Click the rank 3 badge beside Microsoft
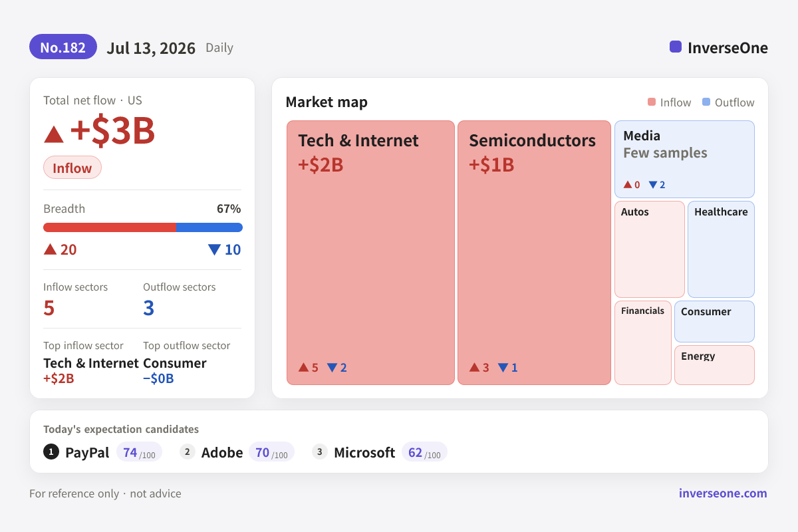 pyautogui.click(x=320, y=452)
